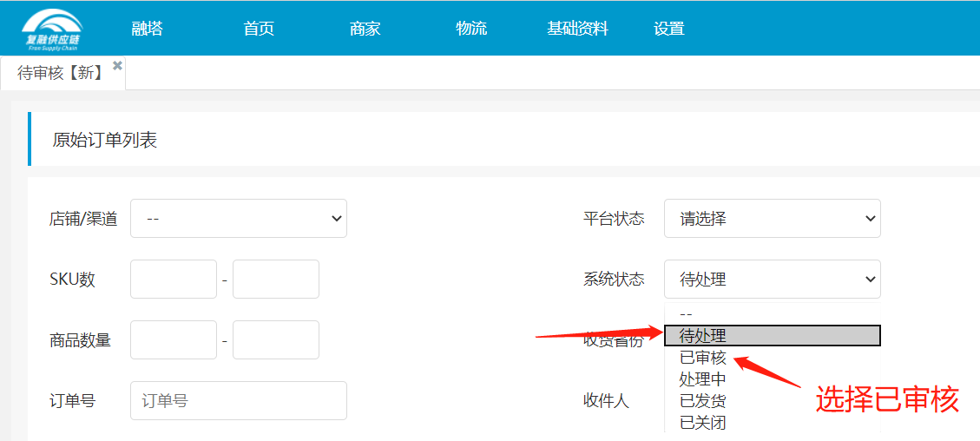Click the 复融供应链 logo icon
This screenshot has height=441, width=980.
[52, 30]
